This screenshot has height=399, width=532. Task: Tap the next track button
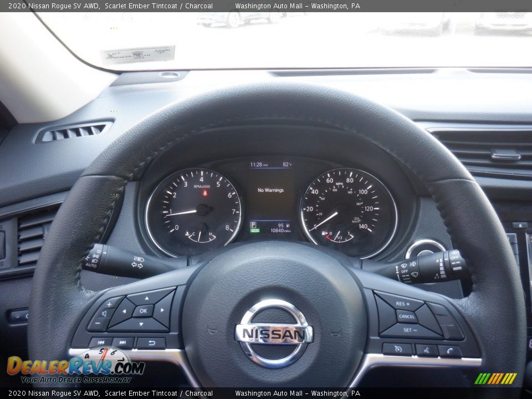(x=123, y=342)
